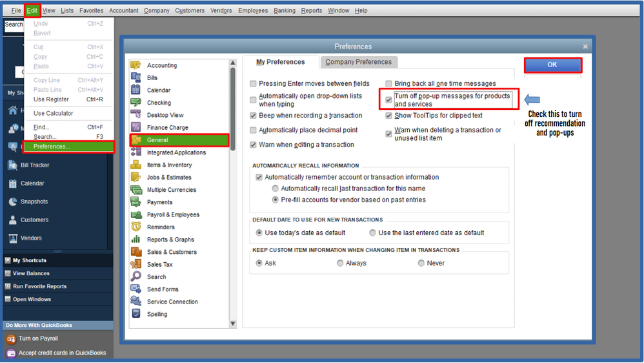This screenshot has height=363, width=644.
Task: Select the Jobs & Estimates icon
Action: click(136, 177)
